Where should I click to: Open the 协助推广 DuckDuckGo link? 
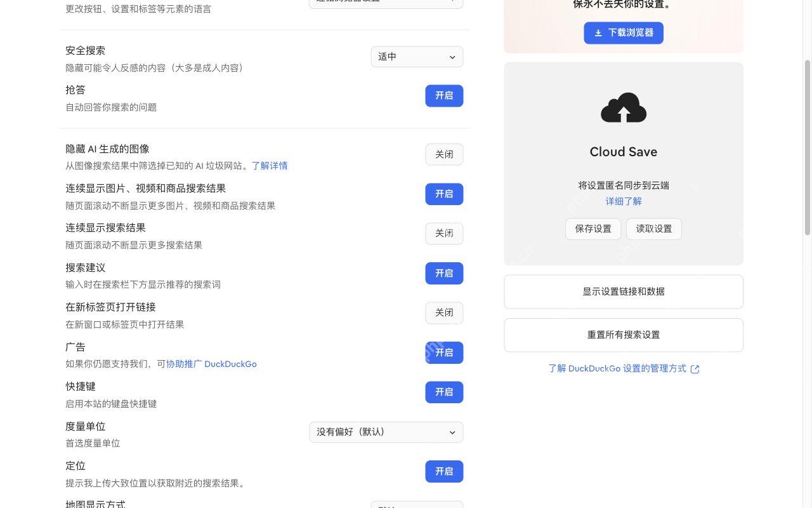pos(211,364)
